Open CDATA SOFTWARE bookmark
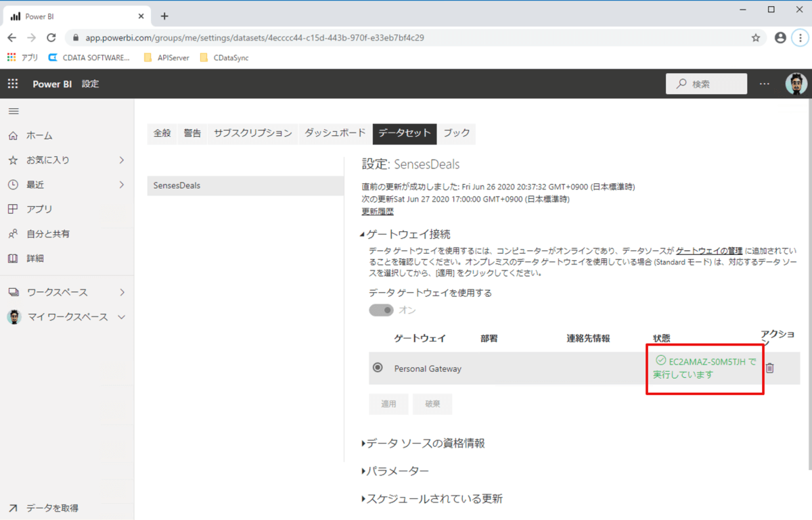The height and width of the screenshot is (520, 812). click(x=89, y=58)
